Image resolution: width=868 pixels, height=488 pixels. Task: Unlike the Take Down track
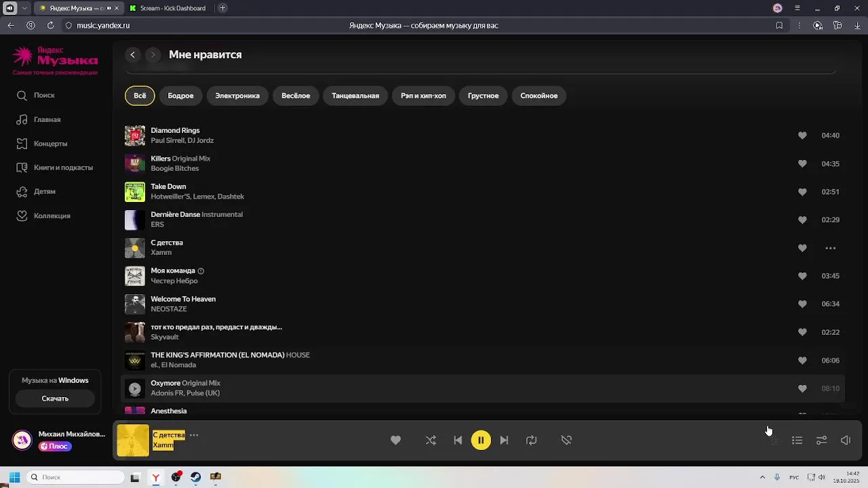pyautogui.click(x=802, y=192)
